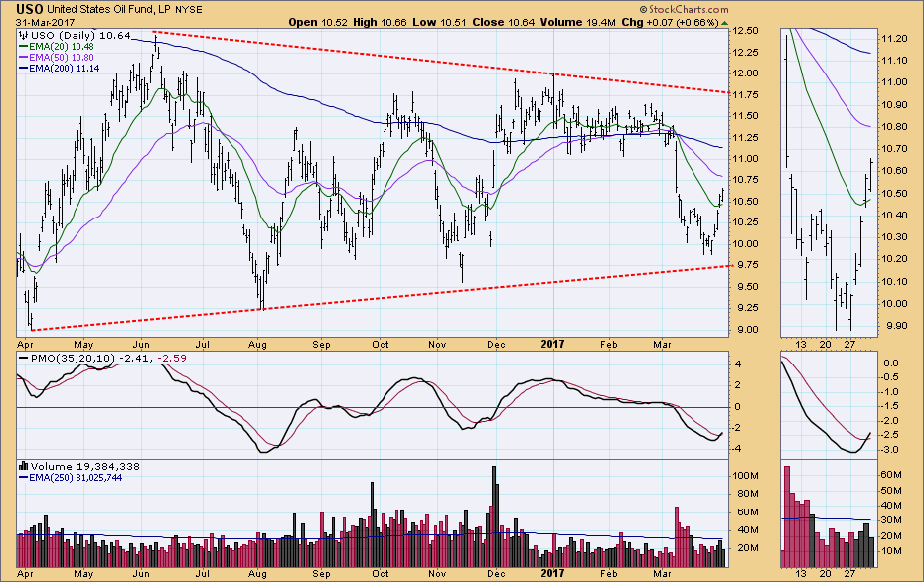This screenshot has height=582, width=924.
Task: Click the bar-chart icon before Volume legend
Action: pos(24,466)
